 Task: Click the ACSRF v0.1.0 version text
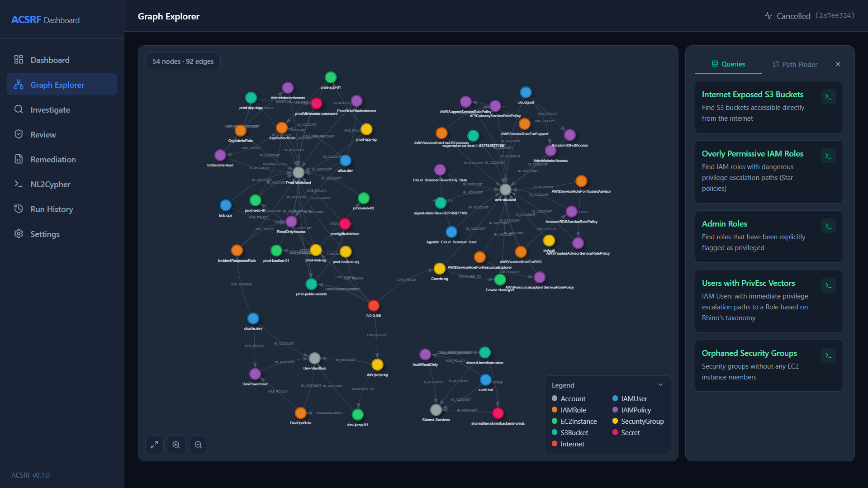pos(31,475)
